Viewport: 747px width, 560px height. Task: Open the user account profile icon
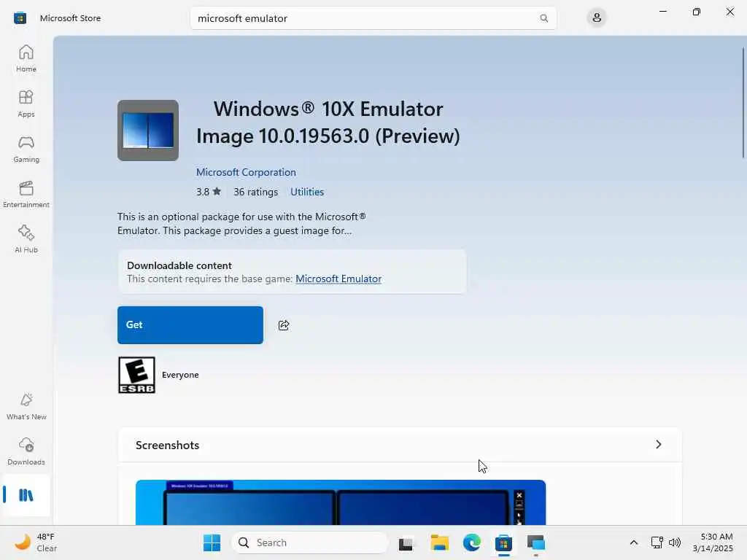pos(597,18)
